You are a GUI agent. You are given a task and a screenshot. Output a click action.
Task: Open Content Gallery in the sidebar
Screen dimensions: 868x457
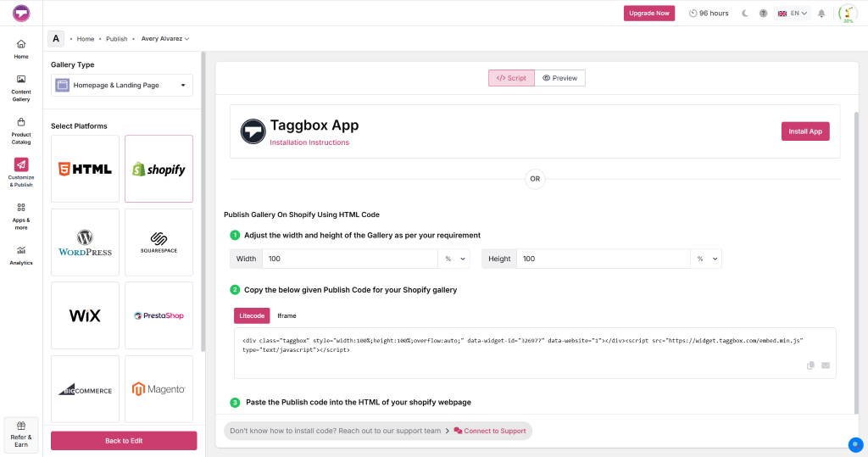(21, 89)
